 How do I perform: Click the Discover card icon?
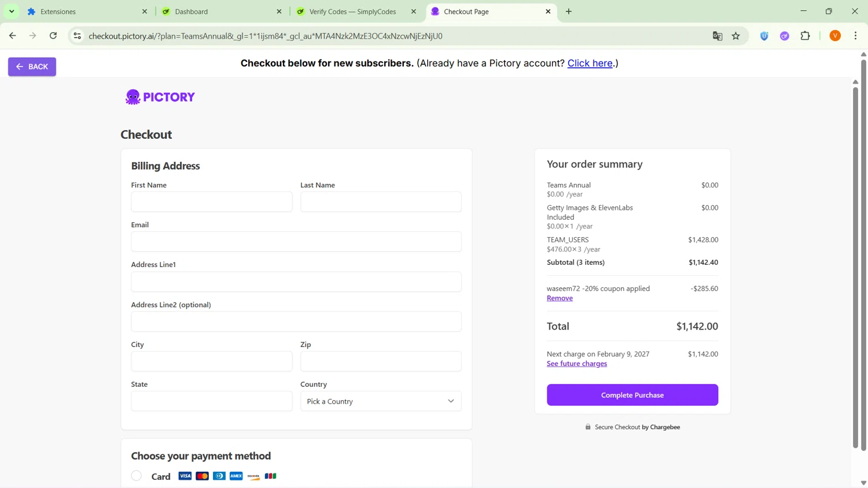point(253,476)
